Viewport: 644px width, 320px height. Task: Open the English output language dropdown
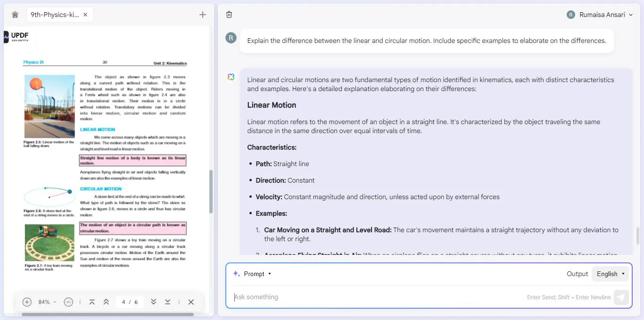[611, 274]
